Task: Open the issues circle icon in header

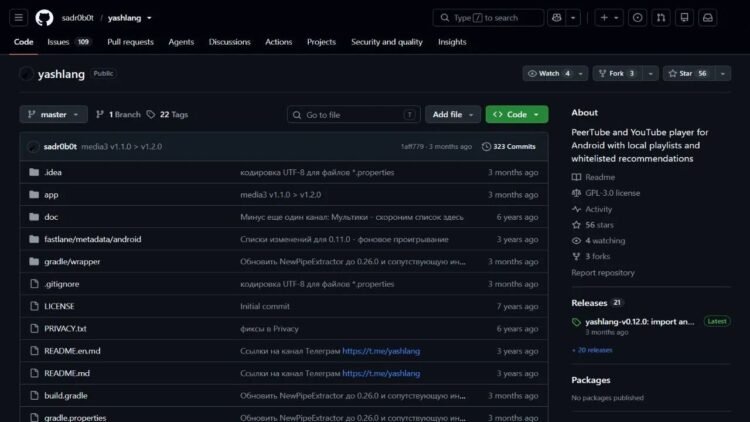Action: (637, 18)
